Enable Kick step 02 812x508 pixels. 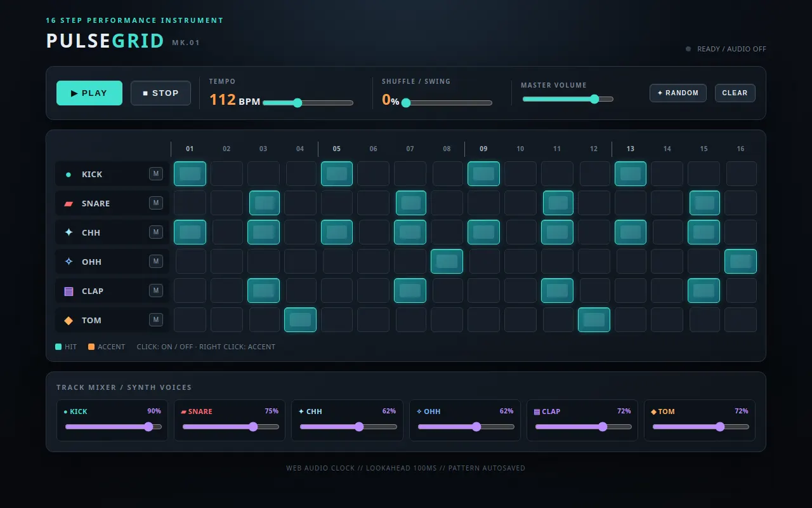[226, 173]
